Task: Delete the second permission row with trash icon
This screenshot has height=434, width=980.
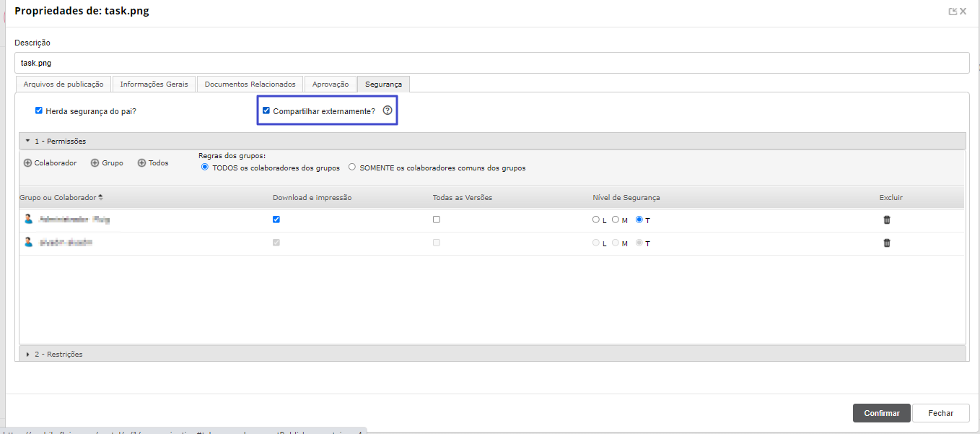Action: pyautogui.click(x=887, y=243)
